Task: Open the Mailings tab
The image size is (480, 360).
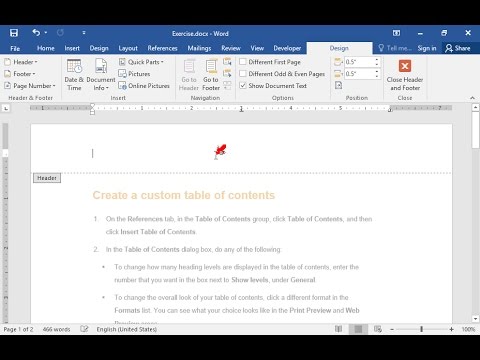Action: click(x=199, y=48)
